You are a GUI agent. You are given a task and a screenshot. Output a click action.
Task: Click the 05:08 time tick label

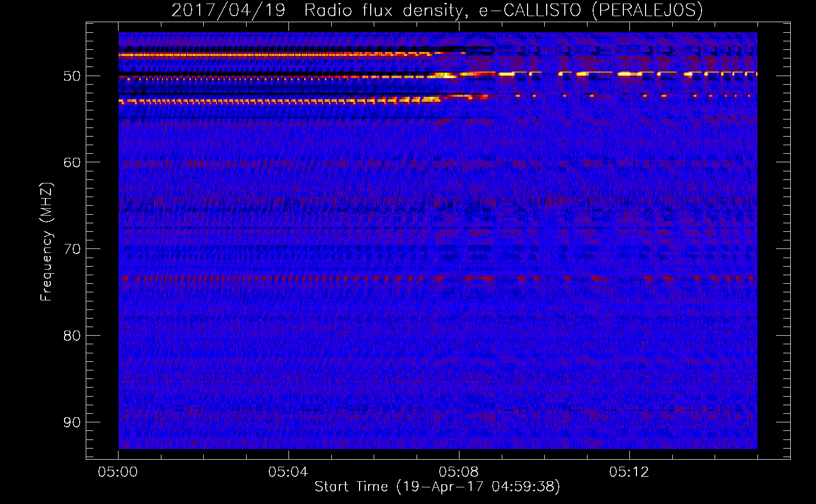[x=458, y=472]
